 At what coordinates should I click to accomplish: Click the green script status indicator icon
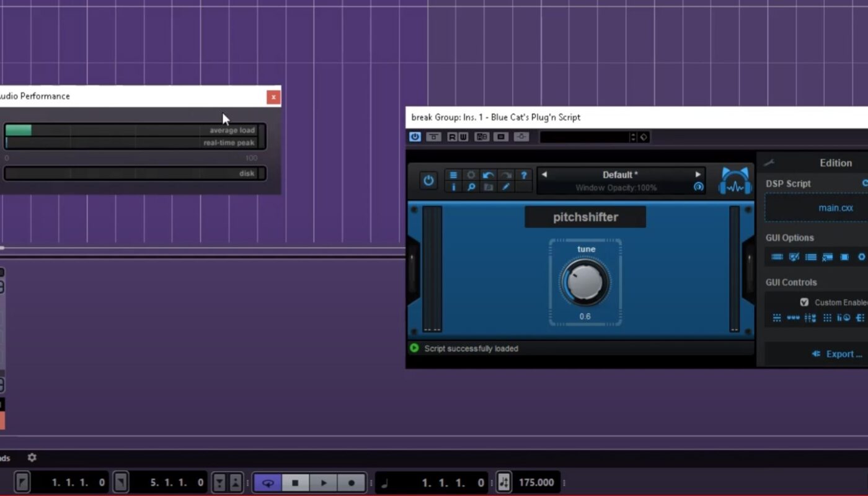(x=414, y=348)
